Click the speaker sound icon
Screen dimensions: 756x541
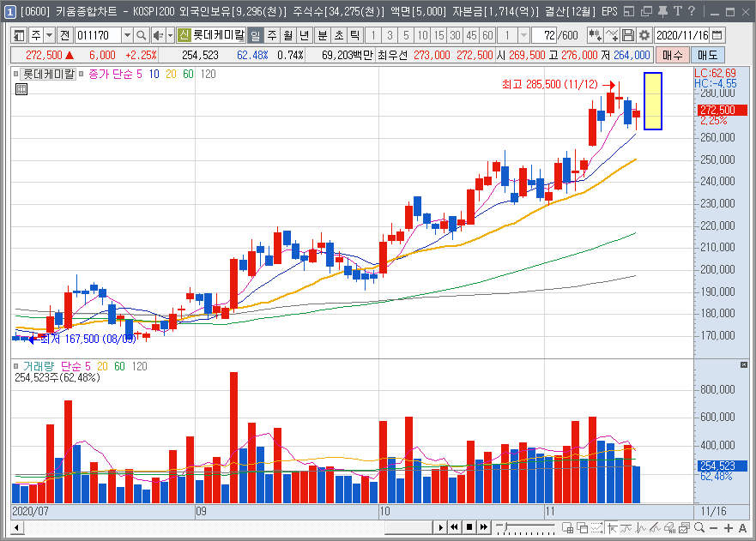158,35
